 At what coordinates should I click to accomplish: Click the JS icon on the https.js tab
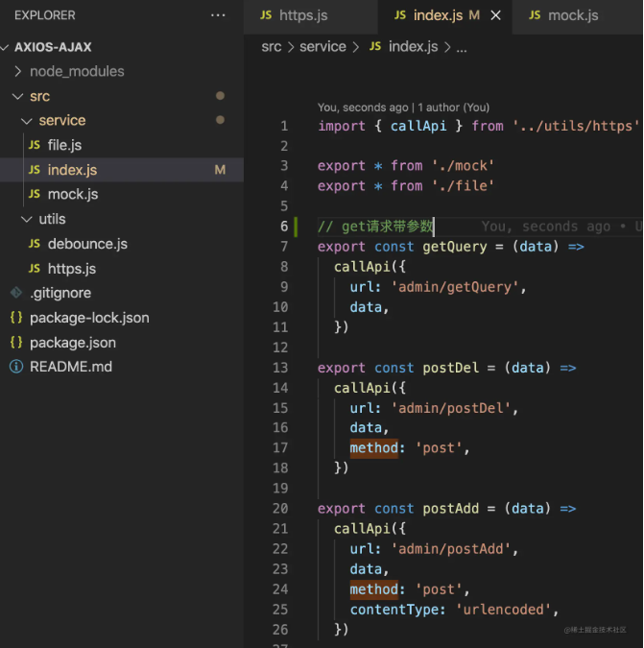point(266,15)
